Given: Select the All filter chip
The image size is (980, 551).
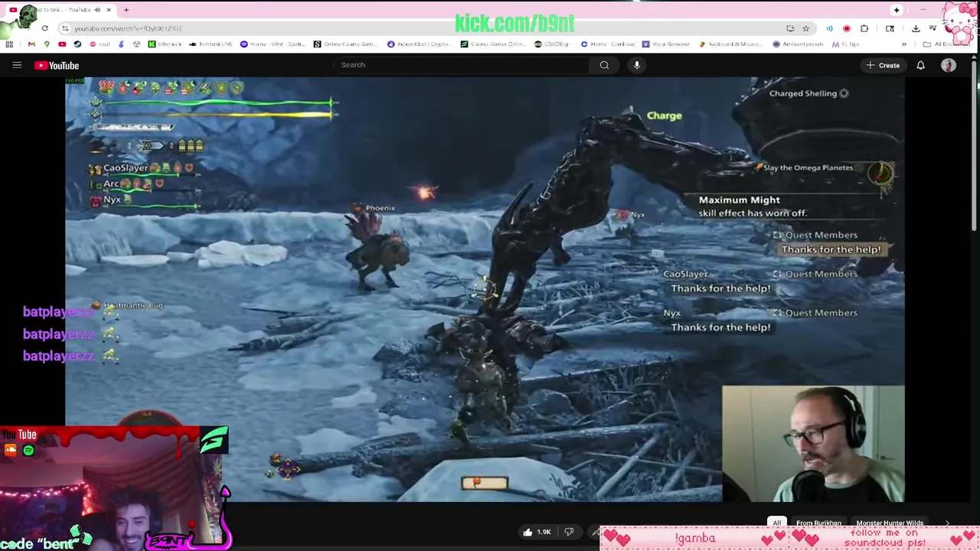Looking at the screenshot, I should 776,523.
